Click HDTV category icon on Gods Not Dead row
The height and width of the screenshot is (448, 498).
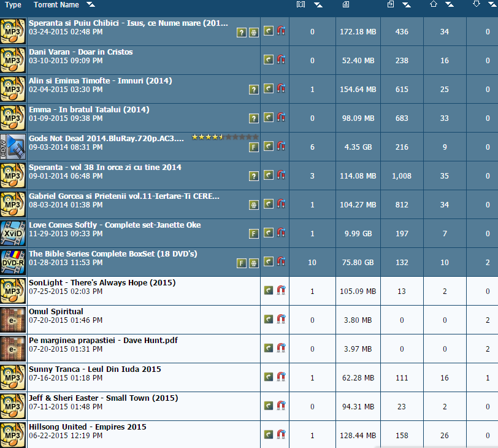tap(13, 147)
